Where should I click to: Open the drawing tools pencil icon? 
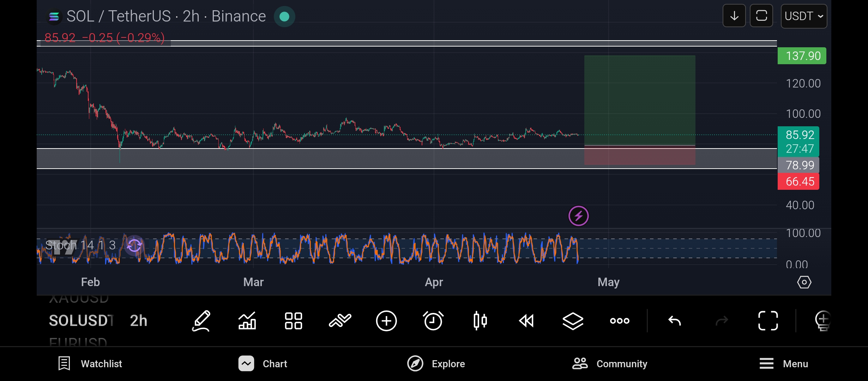point(201,321)
